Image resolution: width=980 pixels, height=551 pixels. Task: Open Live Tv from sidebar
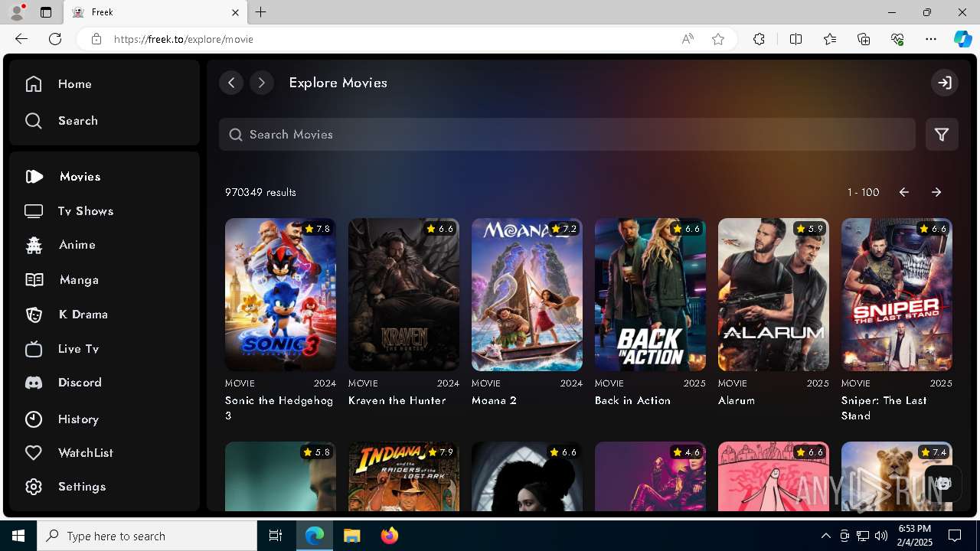61,349
